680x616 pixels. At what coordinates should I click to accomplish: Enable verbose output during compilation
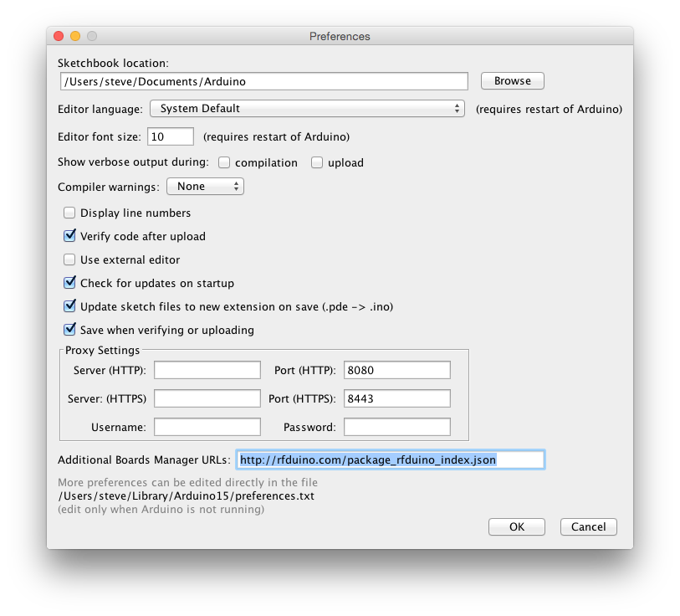[x=224, y=163]
